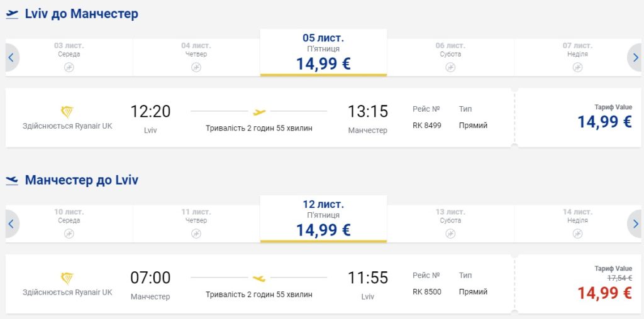Image resolution: width=644 pixels, height=319 pixels.
Task: Select the 12 лист. П'ятниця date tab
Action: (323, 219)
